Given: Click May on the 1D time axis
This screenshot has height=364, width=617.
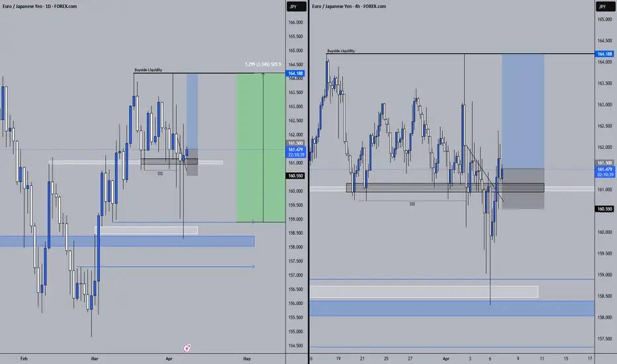Looking at the screenshot, I should pos(247,359).
